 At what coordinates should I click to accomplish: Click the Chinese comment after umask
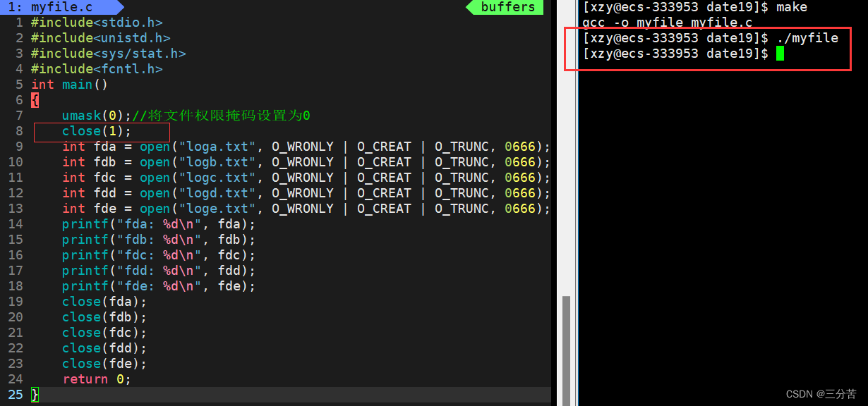(x=222, y=116)
